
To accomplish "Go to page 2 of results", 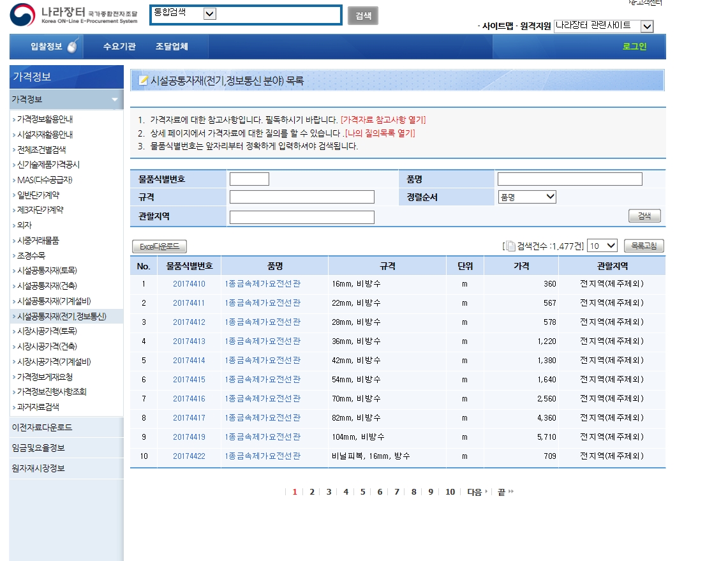I will click(312, 492).
